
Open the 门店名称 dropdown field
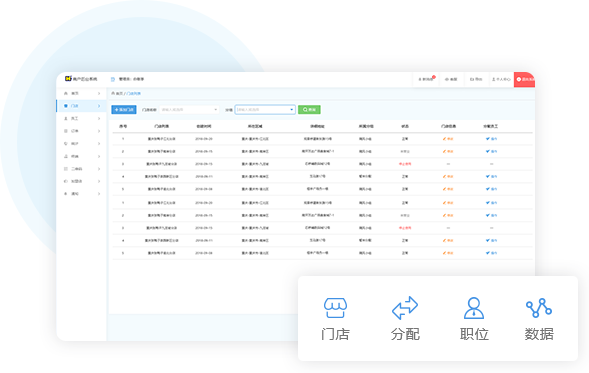[x=189, y=110]
